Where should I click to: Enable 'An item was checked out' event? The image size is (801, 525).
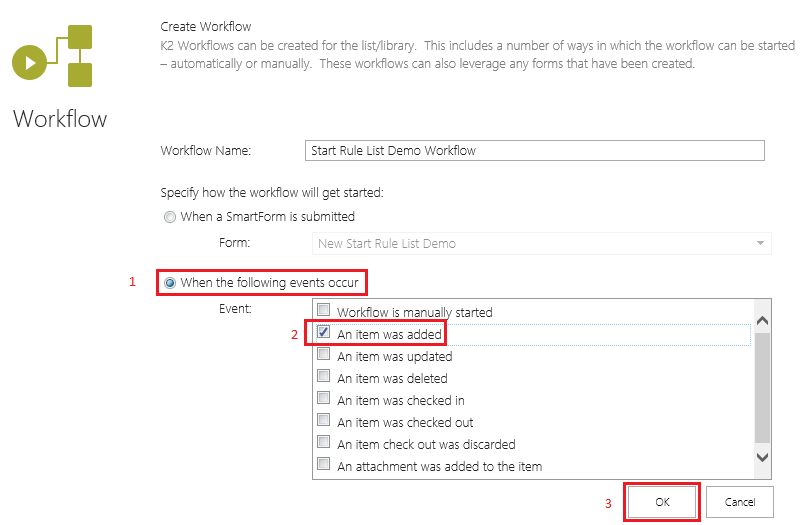[x=324, y=421]
